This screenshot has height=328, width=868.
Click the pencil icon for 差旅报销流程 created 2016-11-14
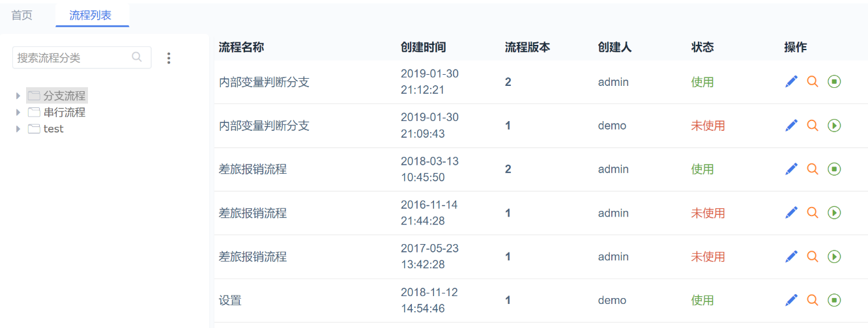(x=791, y=212)
